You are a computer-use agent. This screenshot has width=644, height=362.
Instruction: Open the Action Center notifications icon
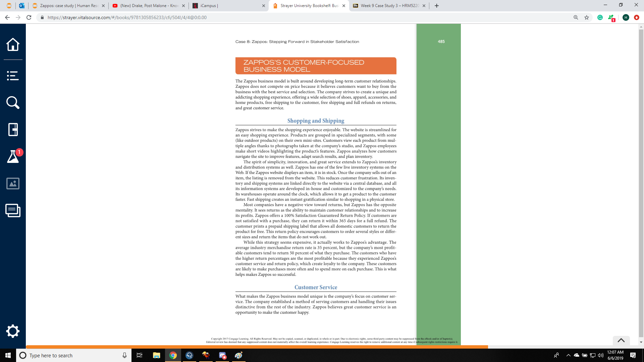(633, 355)
